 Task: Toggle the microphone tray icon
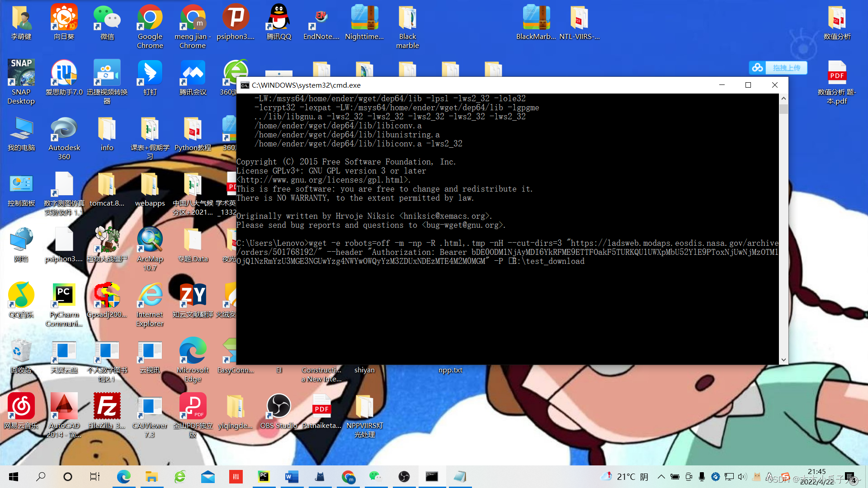click(702, 477)
